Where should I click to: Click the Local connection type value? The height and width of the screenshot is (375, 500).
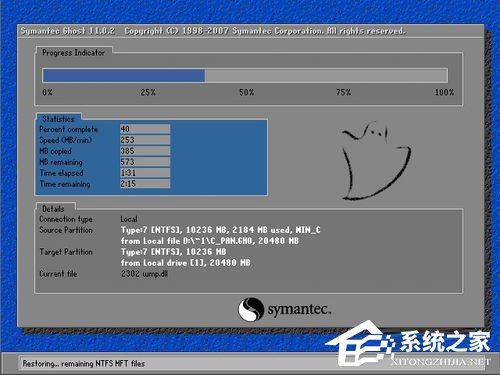click(129, 219)
